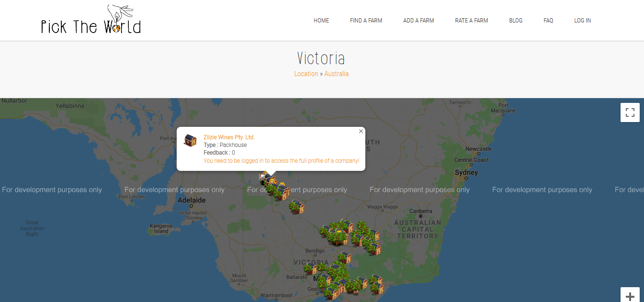
Task: Click the packhouse icon inside the popup
Action: click(x=191, y=140)
